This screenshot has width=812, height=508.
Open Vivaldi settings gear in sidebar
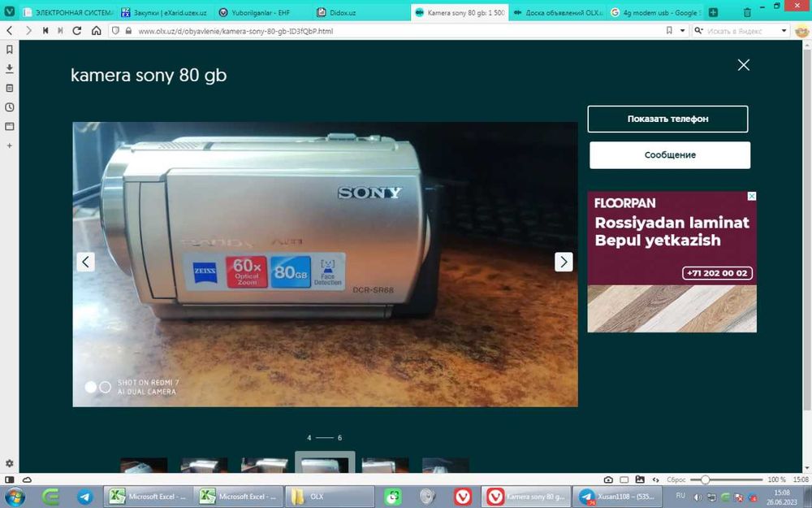point(9,463)
